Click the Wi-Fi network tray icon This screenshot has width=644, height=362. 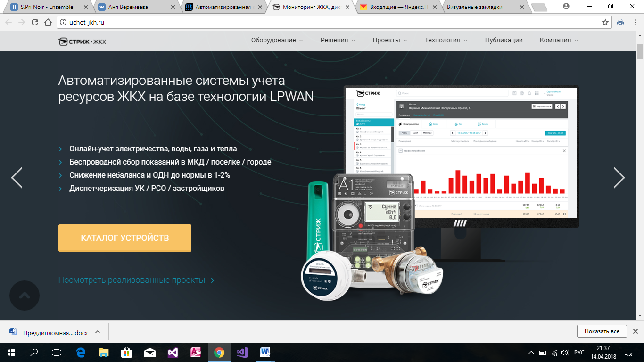(554, 353)
